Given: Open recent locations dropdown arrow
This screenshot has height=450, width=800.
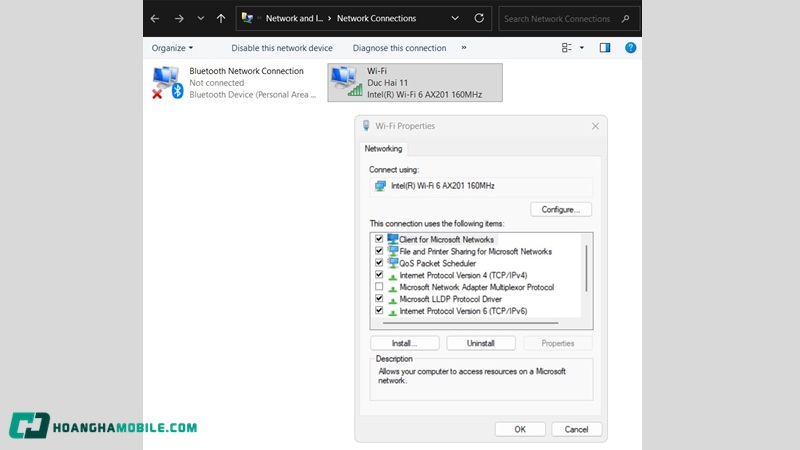Looking at the screenshot, I should pos(200,18).
